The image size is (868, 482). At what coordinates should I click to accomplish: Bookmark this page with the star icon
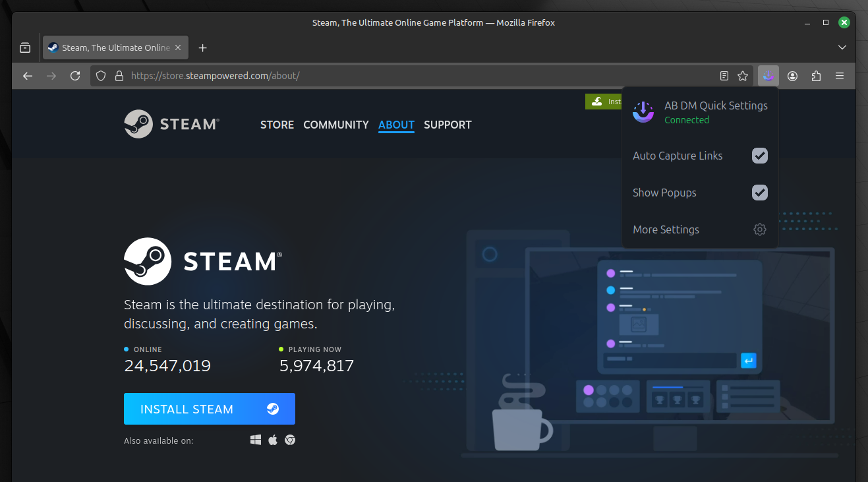[x=743, y=76]
